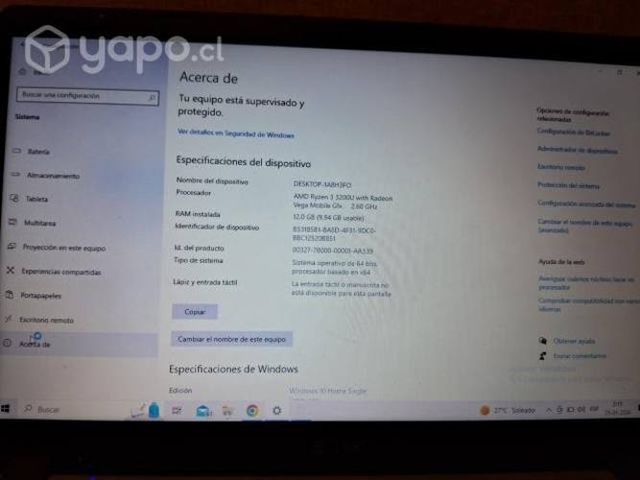Click the Id. del producto value
The height and width of the screenshot is (480, 640).
(x=332, y=250)
